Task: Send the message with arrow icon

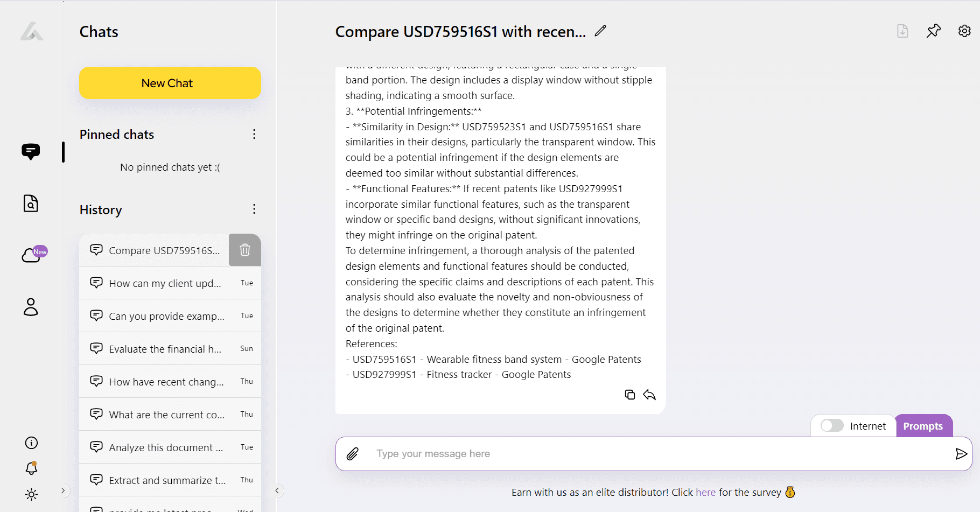Action: tap(961, 454)
